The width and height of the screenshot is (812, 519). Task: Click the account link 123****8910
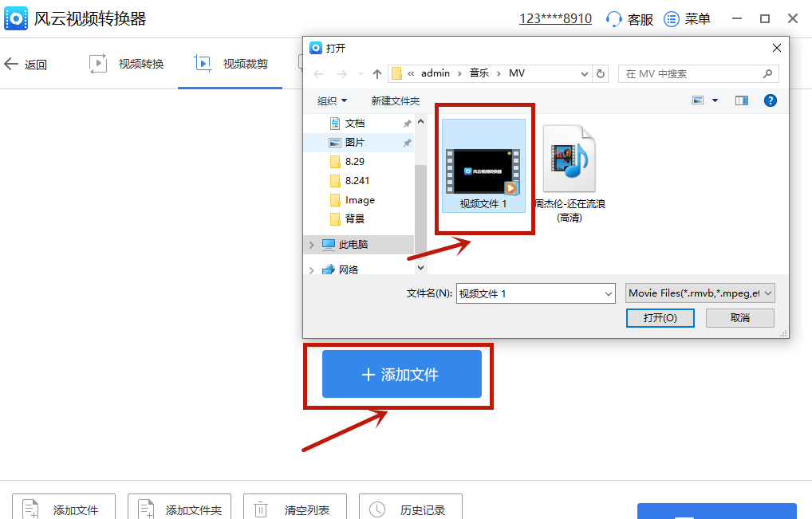(x=555, y=19)
